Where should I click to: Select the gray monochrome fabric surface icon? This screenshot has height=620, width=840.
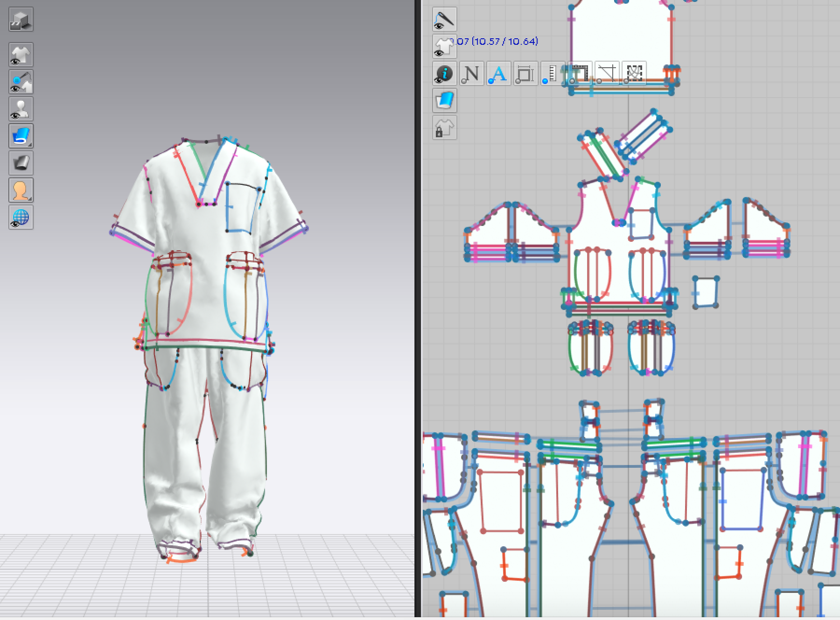pos(21,163)
